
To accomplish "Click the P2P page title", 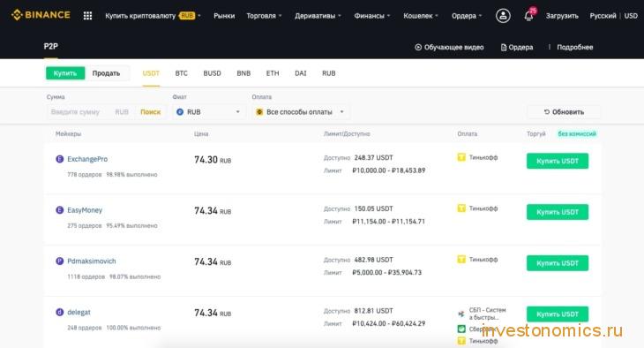I will coord(50,46).
